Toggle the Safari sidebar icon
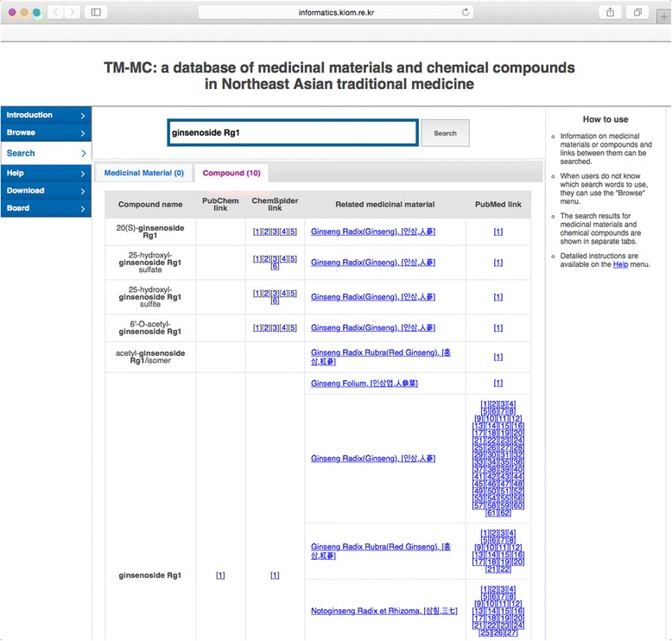This screenshot has height=641, width=672. click(95, 12)
